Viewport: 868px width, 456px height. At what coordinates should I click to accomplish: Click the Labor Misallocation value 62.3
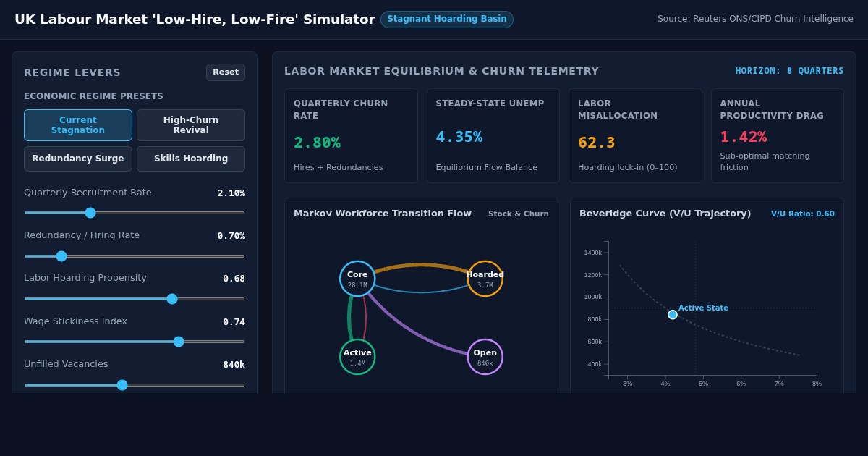click(x=597, y=143)
